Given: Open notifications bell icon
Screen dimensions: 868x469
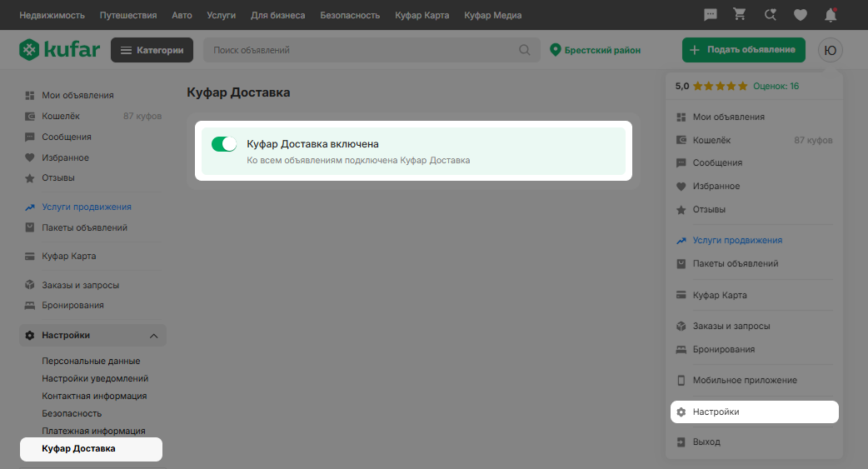Looking at the screenshot, I should (x=831, y=15).
